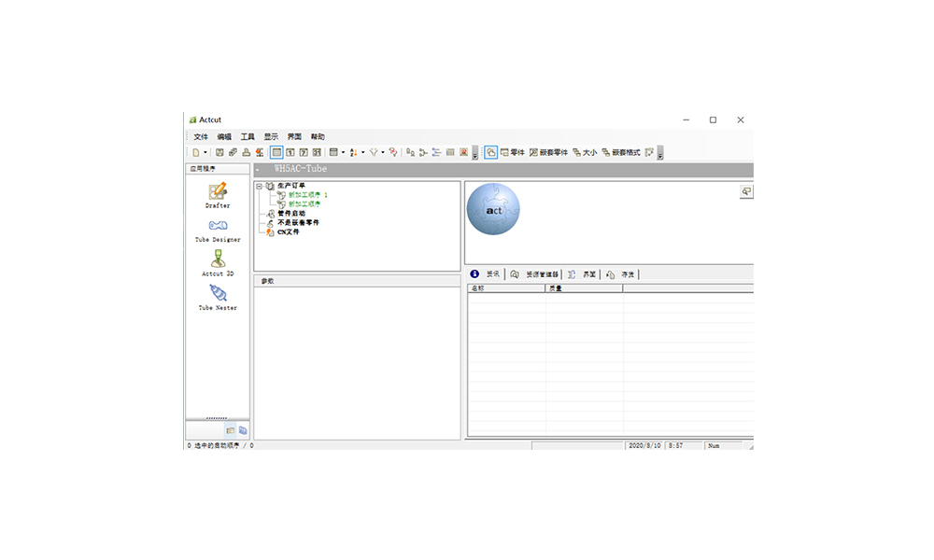Screen dimensions: 934x560
Task: Open the 工具 menu
Action: [248, 137]
